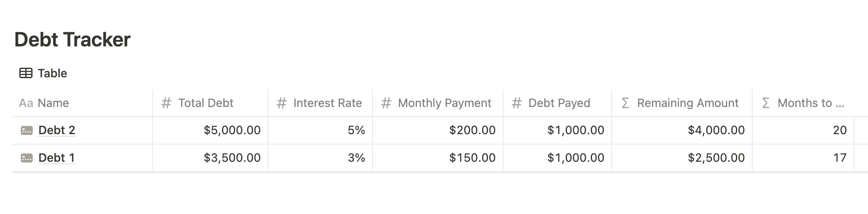This screenshot has height=214, width=868.
Task: Open the Debt 2 page link
Action: coord(57,130)
